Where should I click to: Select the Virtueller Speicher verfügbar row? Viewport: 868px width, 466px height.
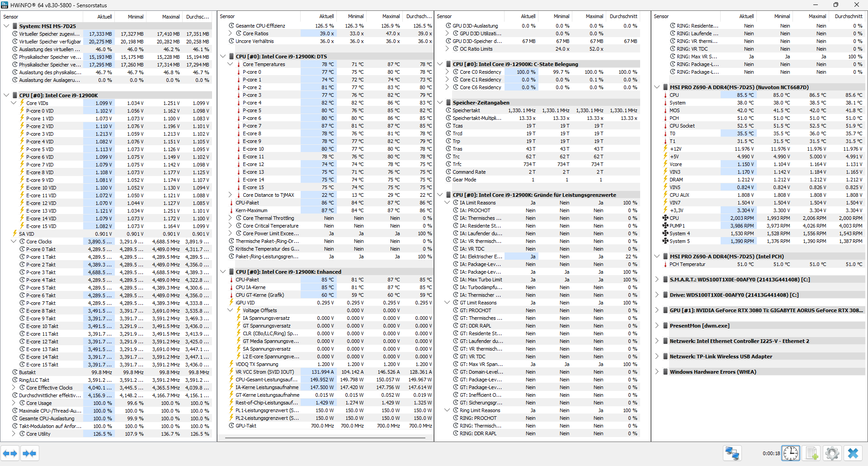tap(107, 42)
